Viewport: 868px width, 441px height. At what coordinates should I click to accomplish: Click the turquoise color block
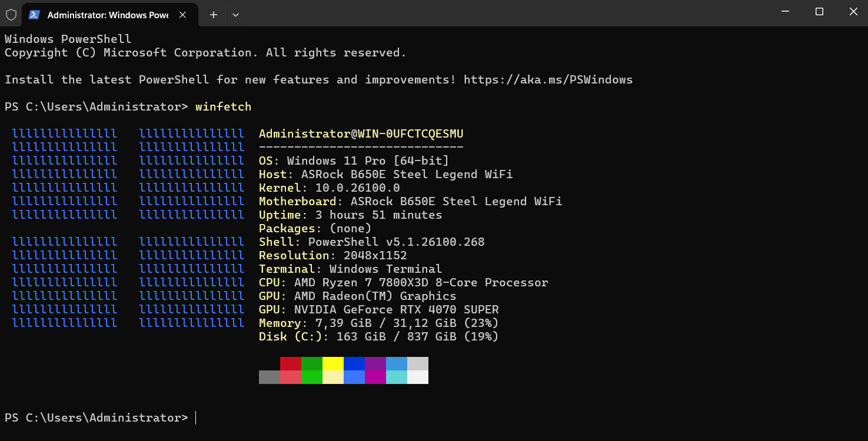tap(397, 377)
